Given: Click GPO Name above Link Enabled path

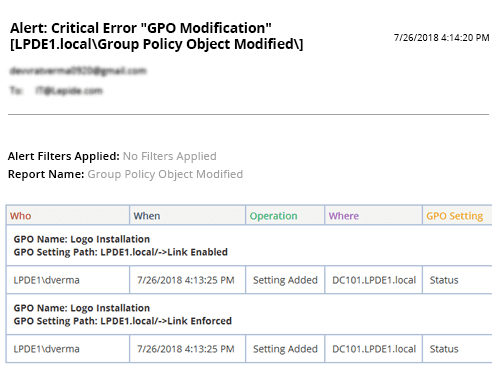Looking at the screenshot, I should [82, 239].
